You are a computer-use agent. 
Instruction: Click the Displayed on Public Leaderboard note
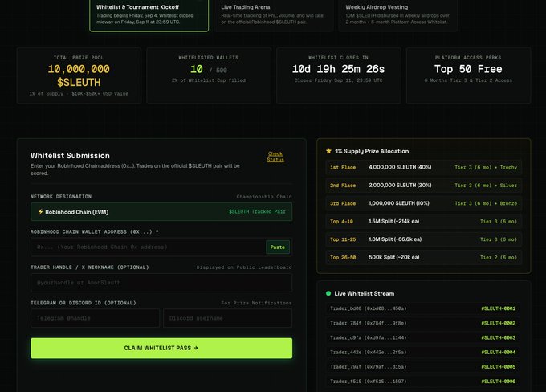(x=244, y=267)
